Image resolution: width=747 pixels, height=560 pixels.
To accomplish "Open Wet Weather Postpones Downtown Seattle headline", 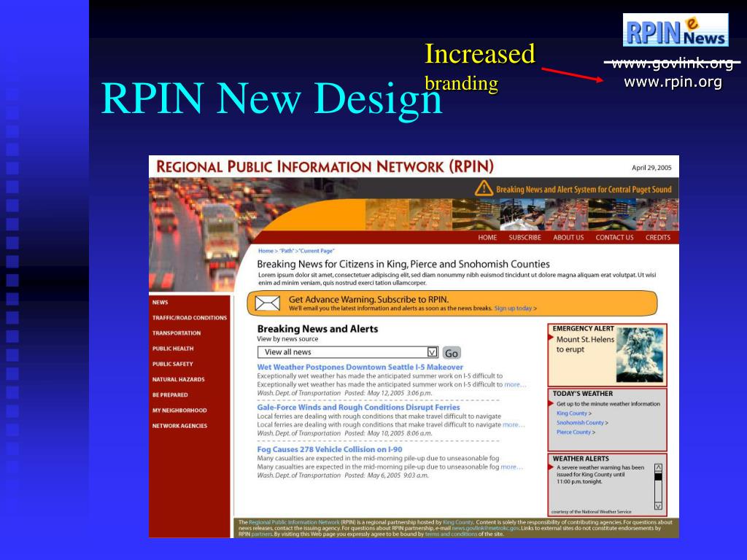I will 360,367.
